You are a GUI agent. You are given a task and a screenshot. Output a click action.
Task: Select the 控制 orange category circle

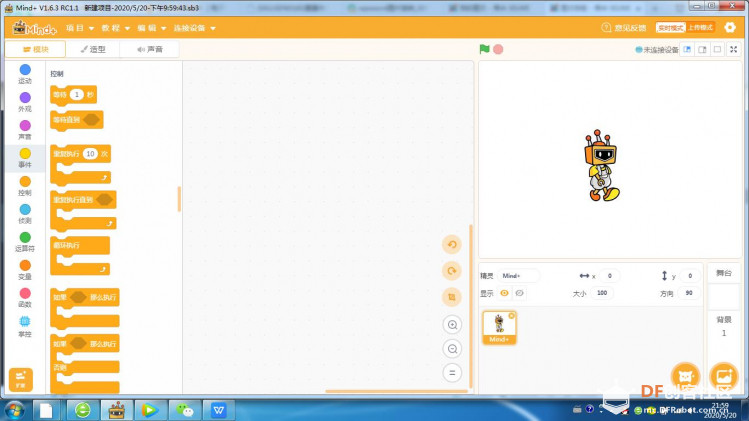25,182
